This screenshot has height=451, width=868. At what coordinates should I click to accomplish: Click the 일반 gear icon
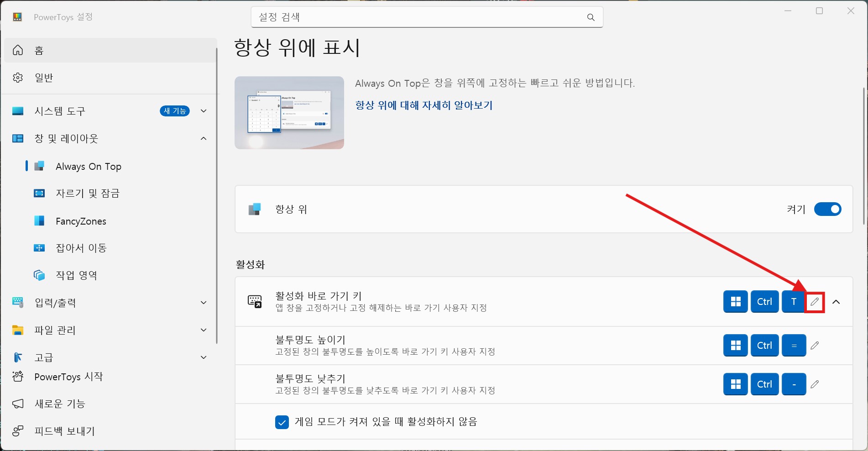tap(18, 78)
